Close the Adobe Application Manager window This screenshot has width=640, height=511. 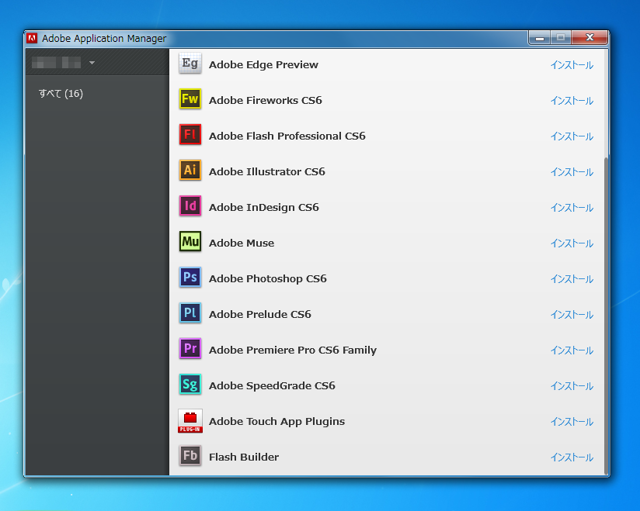(x=589, y=38)
